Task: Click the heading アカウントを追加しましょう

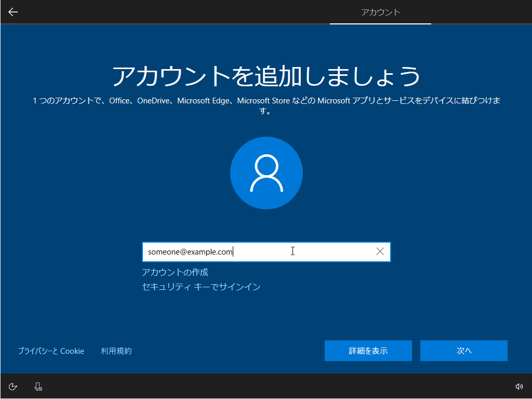Action: (x=267, y=76)
